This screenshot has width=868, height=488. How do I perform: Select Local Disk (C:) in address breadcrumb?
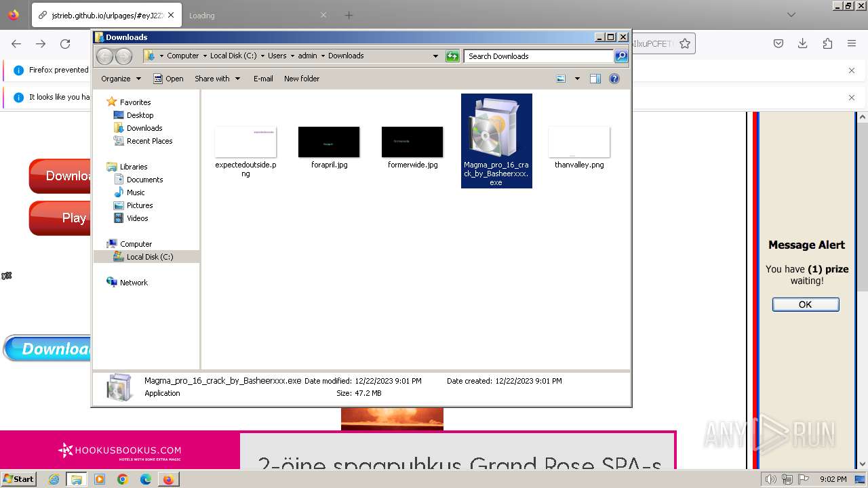click(233, 56)
